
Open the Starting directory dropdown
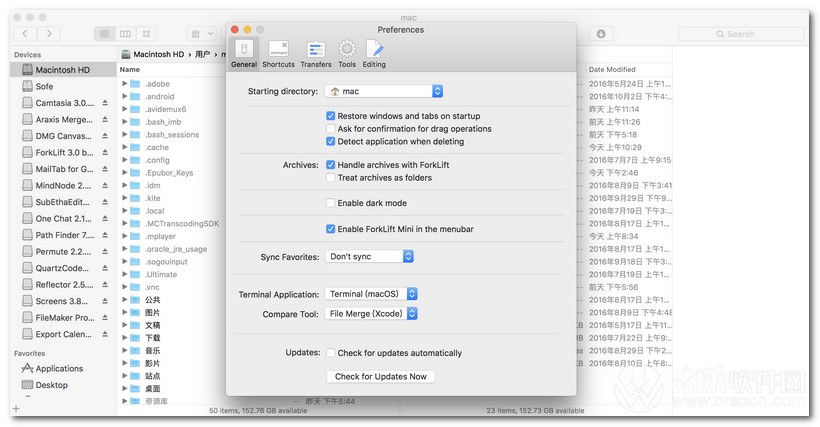384,91
